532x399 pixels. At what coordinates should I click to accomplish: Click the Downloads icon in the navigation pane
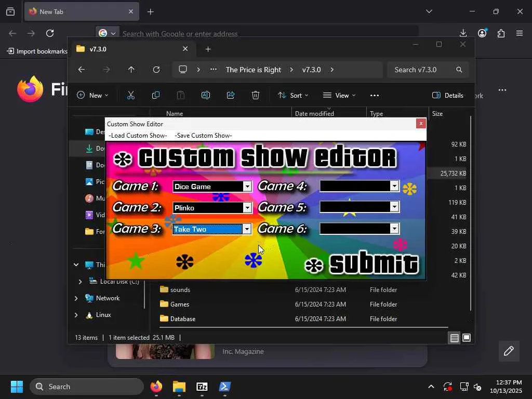[x=89, y=148]
